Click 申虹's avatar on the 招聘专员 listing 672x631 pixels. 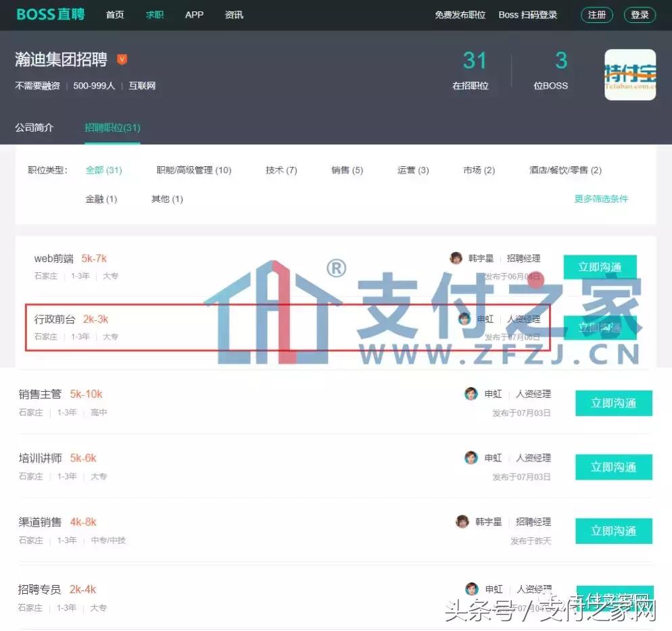(471, 589)
